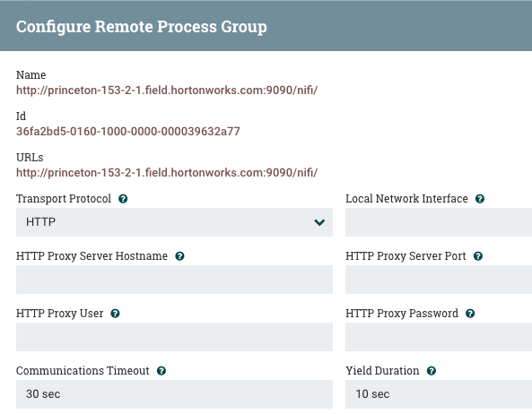The height and width of the screenshot is (414, 532).
Task: Click help icon beside Communications Timeout
Action: (x=161, y=371)
